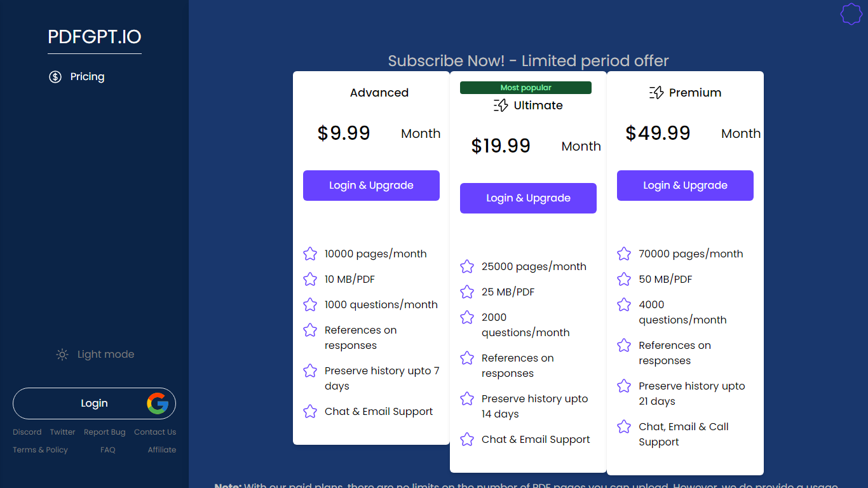Click the Google logo in Login button
Viewport: 868px width, 488px height.
(x=158, y=403)
